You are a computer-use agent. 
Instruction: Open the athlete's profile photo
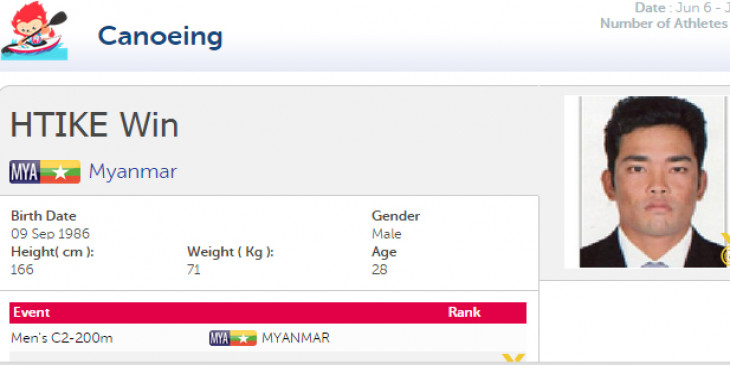652,182
